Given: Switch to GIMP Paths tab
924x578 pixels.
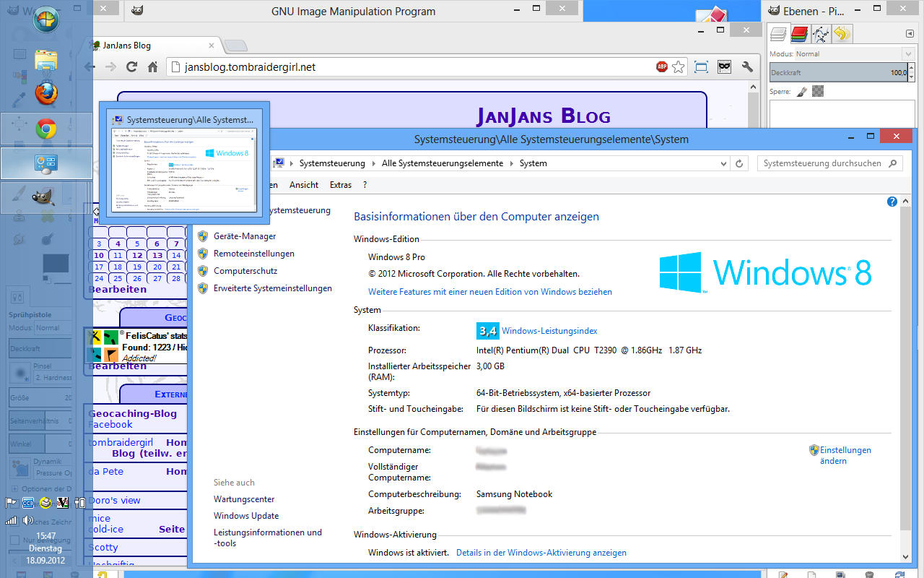Looking at the screenshot, I should (820, 33).
